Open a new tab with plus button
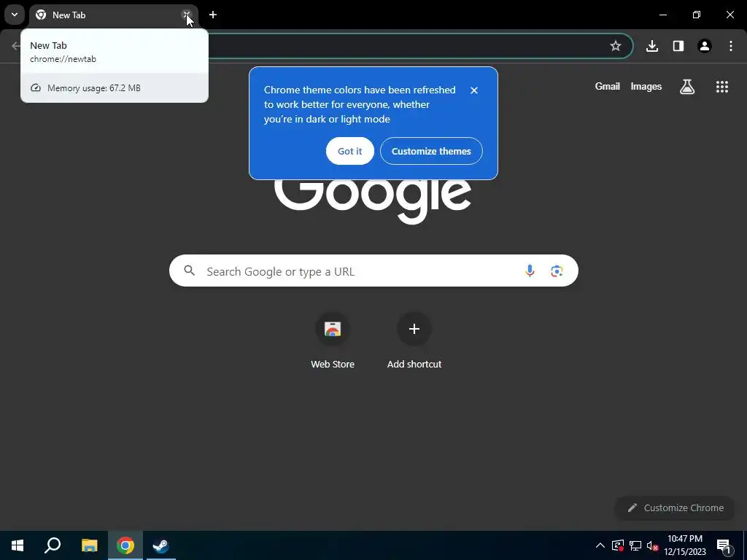 tap(213, 15)
